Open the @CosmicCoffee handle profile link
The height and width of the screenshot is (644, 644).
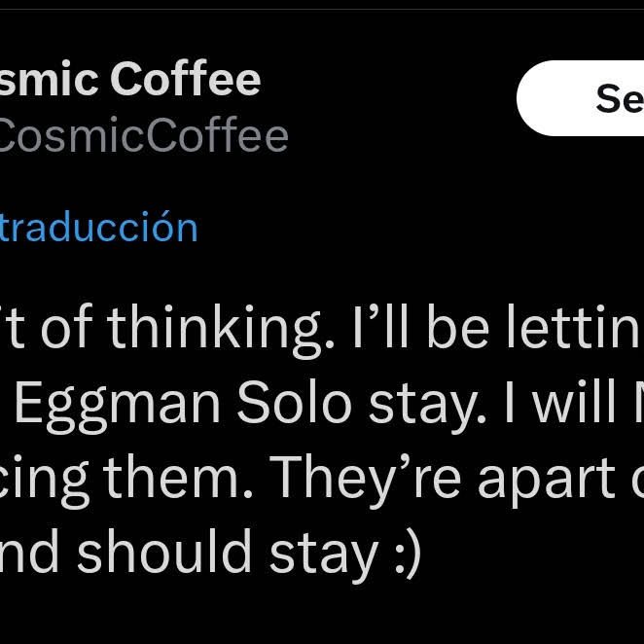coord(144,136)
